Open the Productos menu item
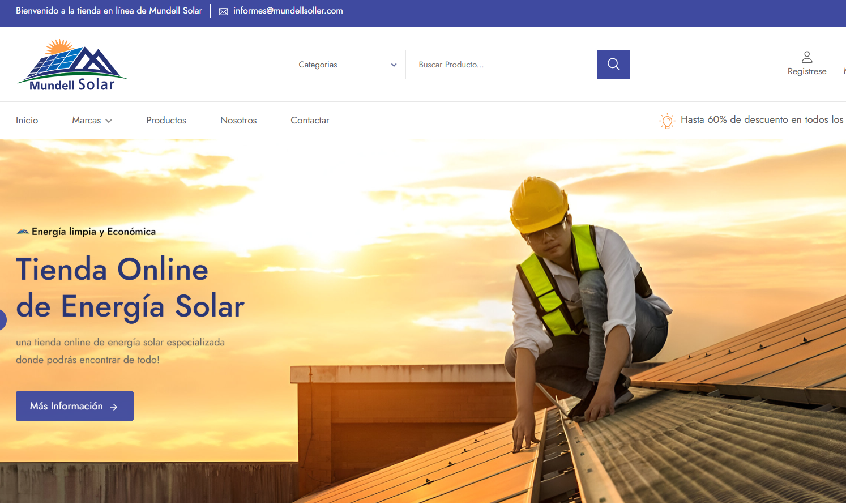The width and height of the screenshot is (846, 504). tap(166, 121)
